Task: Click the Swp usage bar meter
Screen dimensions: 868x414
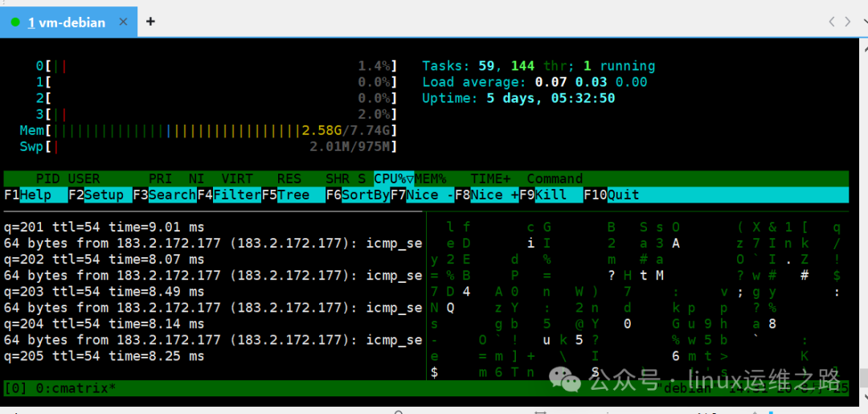Action: point(209,147)
